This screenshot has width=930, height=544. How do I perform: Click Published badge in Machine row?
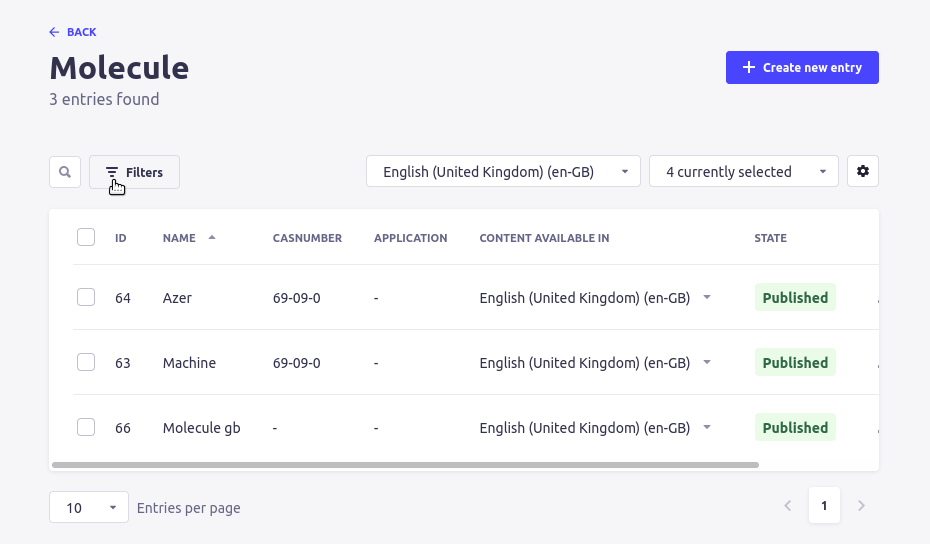[795, 362]
